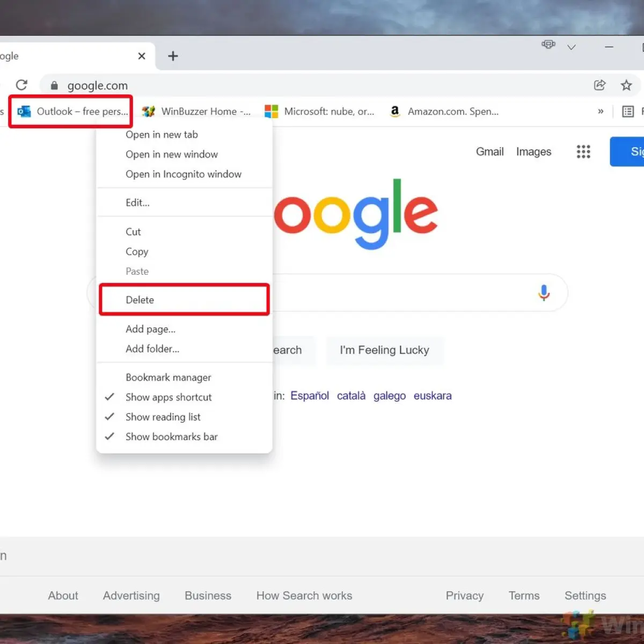This screenshot has height=644, width=644.
Task: Start voice search with microphone icon
Action: 544,292
